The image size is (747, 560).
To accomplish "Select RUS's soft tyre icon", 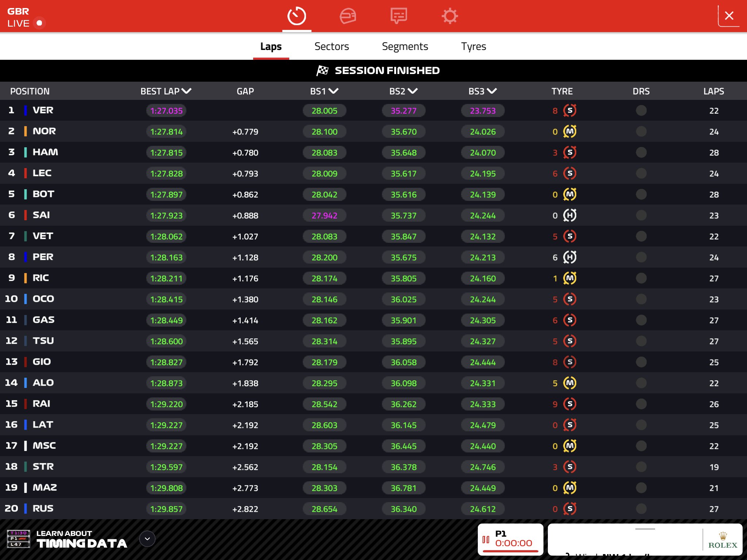I will tap(570, 509).
